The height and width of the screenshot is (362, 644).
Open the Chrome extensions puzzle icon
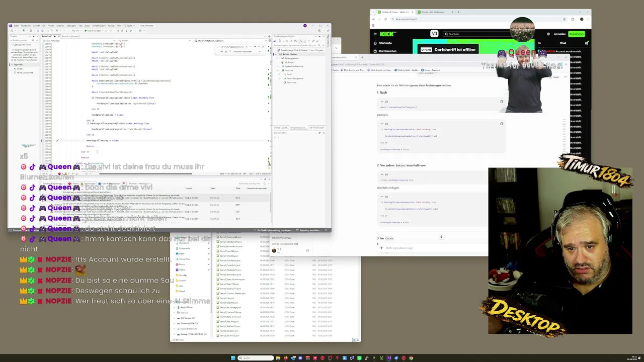573,19
